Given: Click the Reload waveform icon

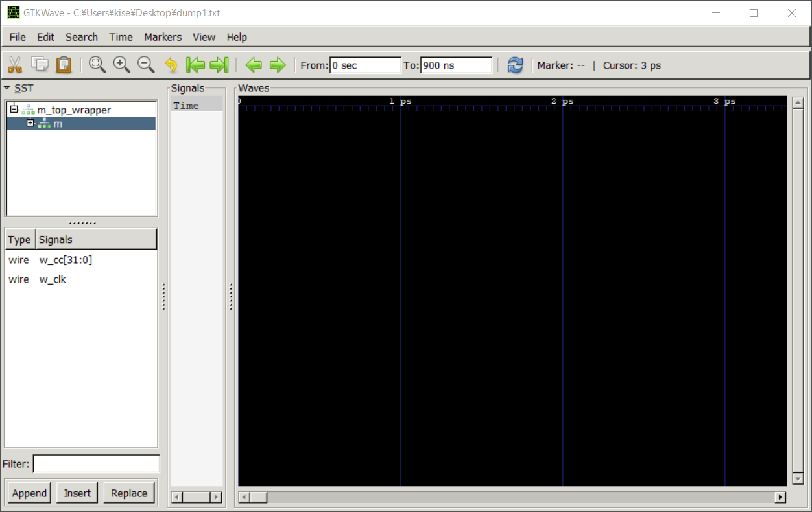Looking at the screenshot, I should 515,65.
